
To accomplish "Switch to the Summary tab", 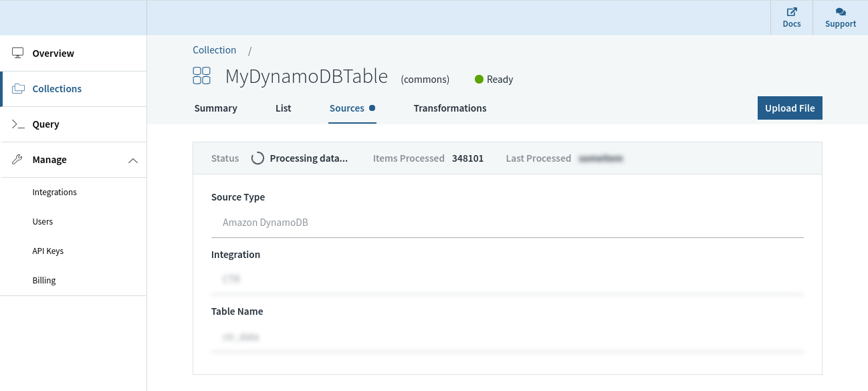I will pyautogui.click(x=215, y=108).
